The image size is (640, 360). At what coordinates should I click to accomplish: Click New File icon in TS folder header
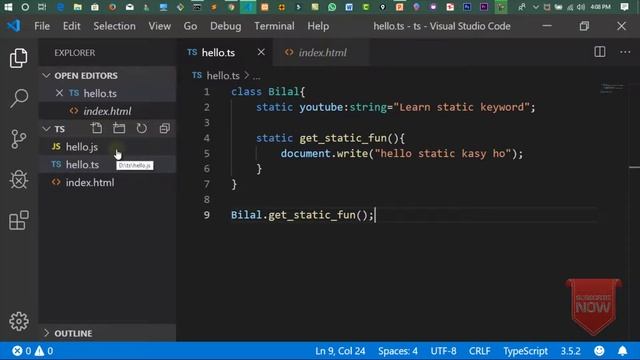click(97, 129)
